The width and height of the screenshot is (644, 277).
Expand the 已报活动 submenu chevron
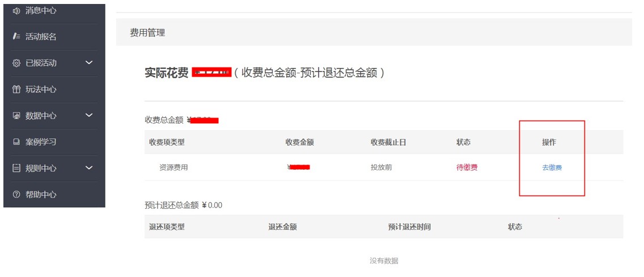[x=89, y=62]
